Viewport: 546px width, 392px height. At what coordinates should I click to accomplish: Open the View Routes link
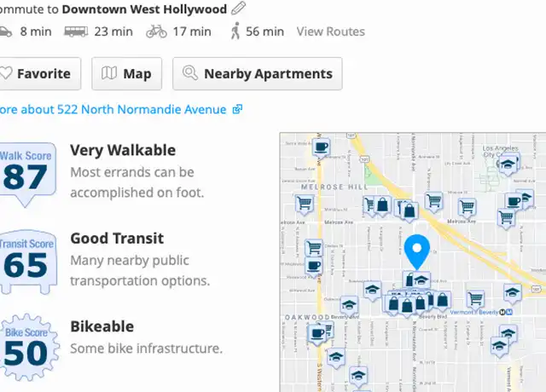tap(331, 32)
